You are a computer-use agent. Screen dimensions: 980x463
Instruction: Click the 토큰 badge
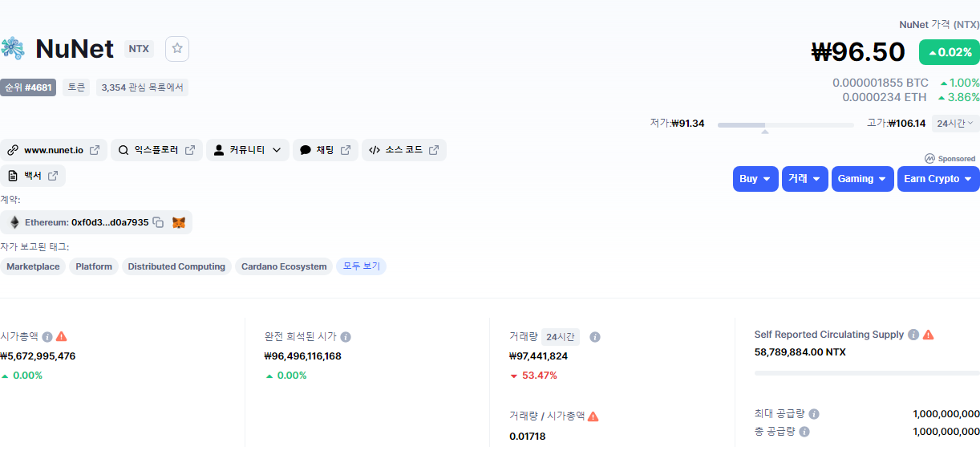click(76, 87)
